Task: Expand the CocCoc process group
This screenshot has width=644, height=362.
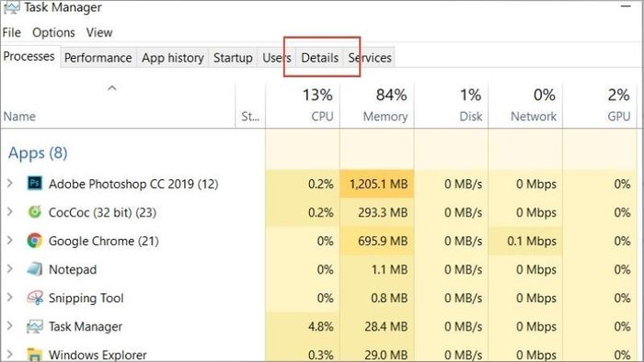Action: (10, 212)
